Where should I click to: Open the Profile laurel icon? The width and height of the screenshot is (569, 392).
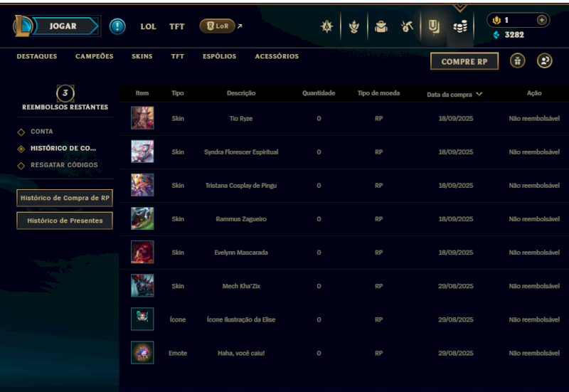(353, 26)
